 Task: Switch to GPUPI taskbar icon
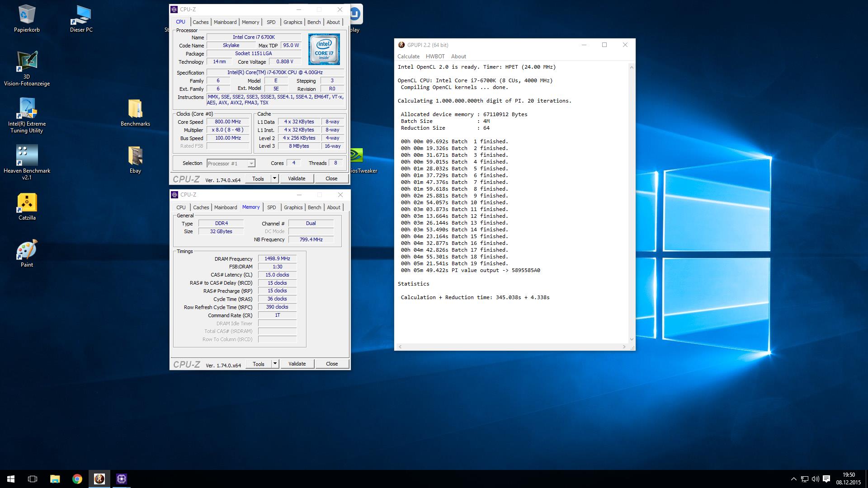point(99,479)
